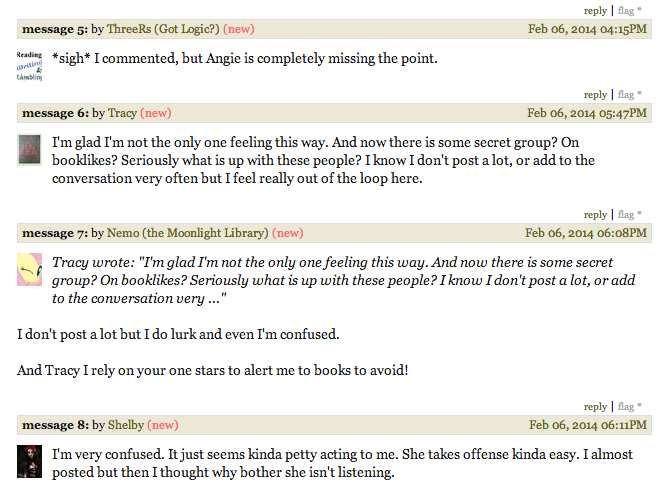
Task: Flag Nemo's message 7
Action: (x=627, y=406)
